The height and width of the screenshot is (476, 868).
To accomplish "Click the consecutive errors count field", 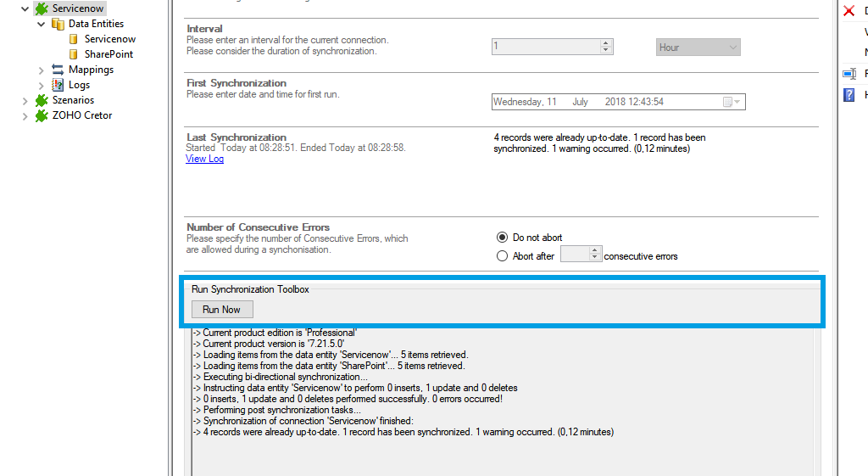I will point(575,255).
